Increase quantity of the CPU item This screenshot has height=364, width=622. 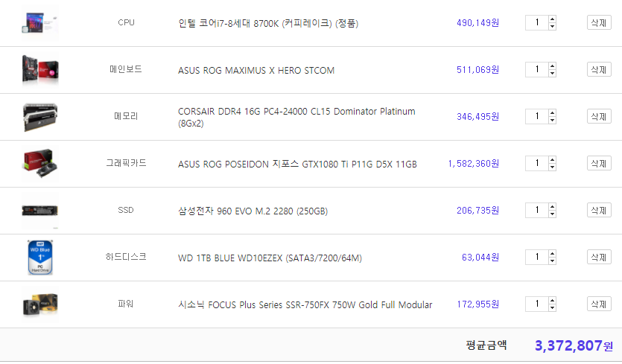[552, 19]
